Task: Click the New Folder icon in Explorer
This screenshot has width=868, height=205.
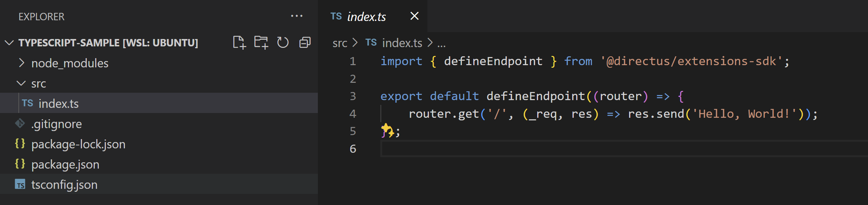Action: 261,43
